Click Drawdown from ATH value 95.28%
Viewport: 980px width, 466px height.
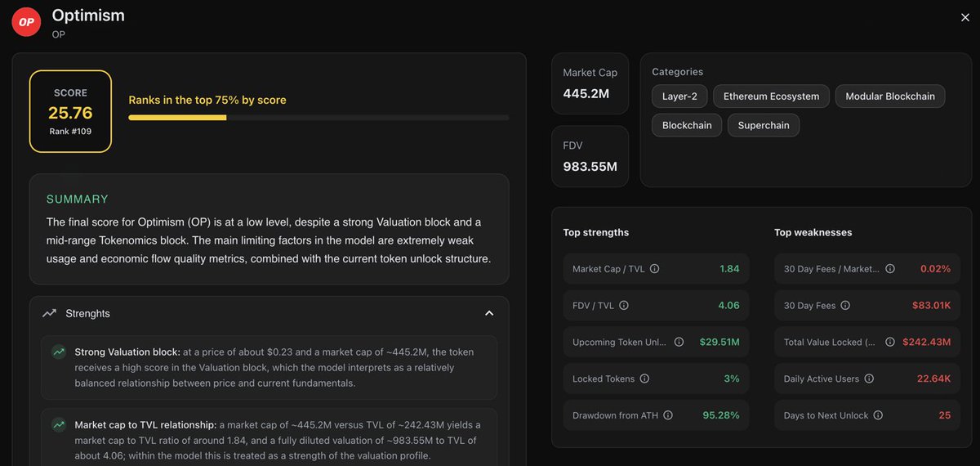click(x=721, y=415)
